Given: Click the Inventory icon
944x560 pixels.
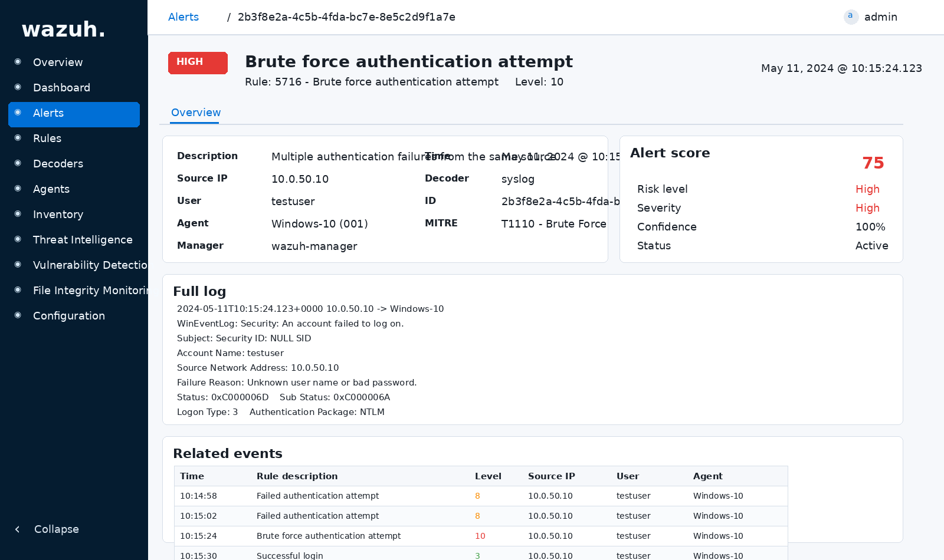Looking at the screenshot, I should click(x=18, y=214).
